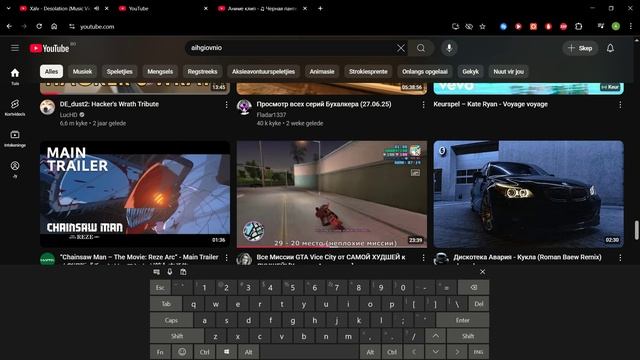The width and height of the screenshot is (640, 360).
Task: Close the on-screen keyboard
Action: tap(482, 272)
